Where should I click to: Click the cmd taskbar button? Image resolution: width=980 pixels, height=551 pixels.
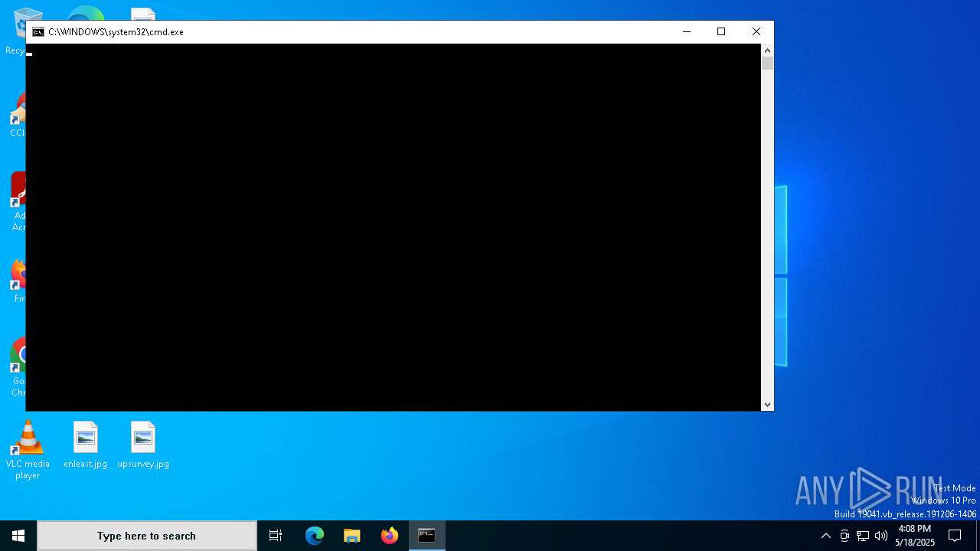[x=427, y=536]
